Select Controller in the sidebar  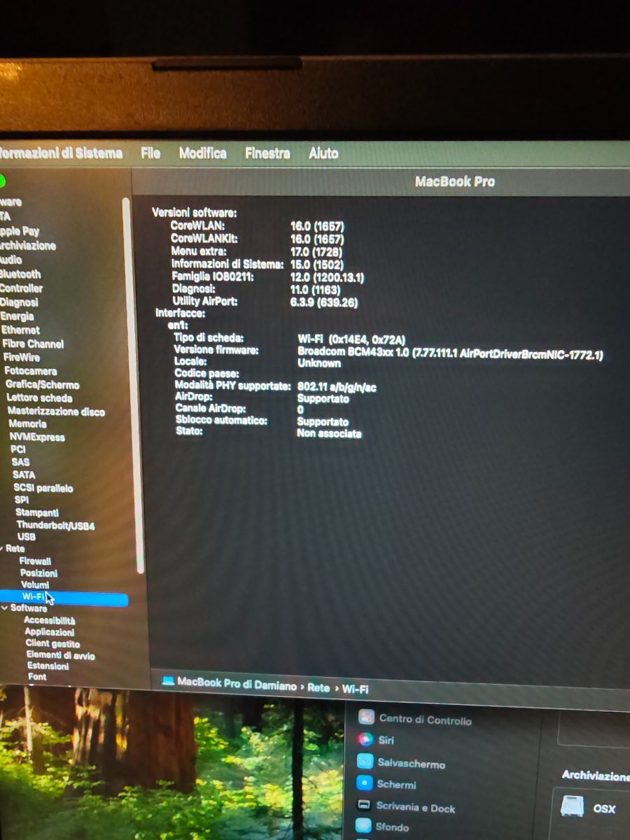21,288
